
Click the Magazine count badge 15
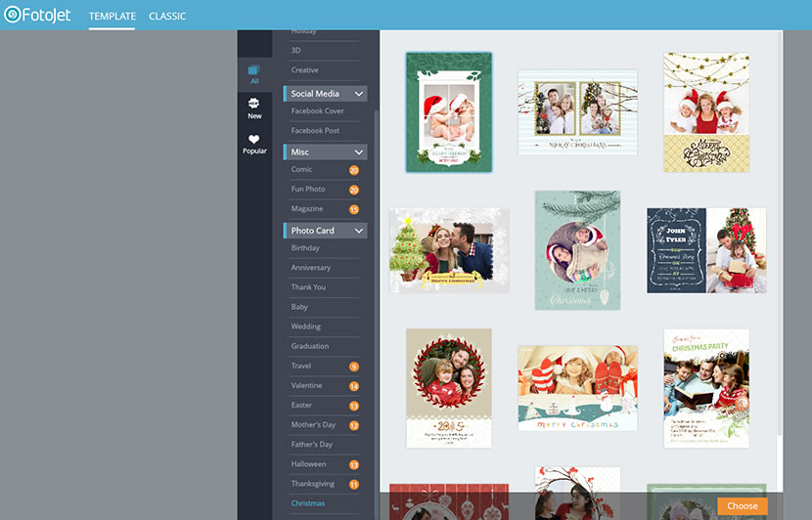pos(354,209)
